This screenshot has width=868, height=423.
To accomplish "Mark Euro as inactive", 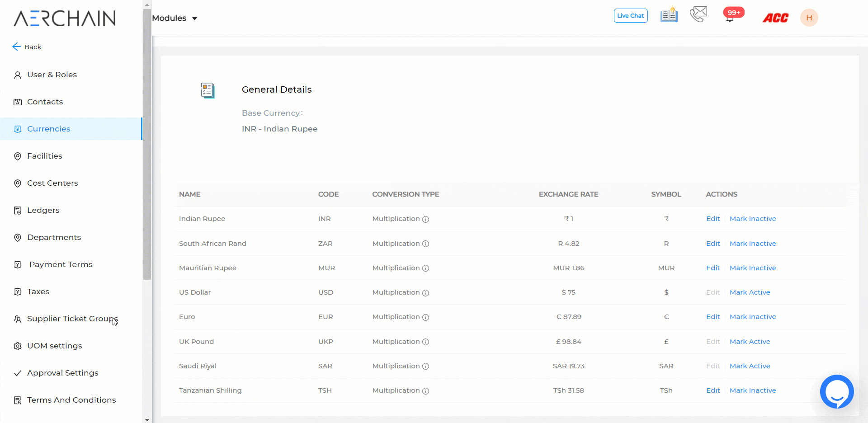I will (x=753, y=317).
